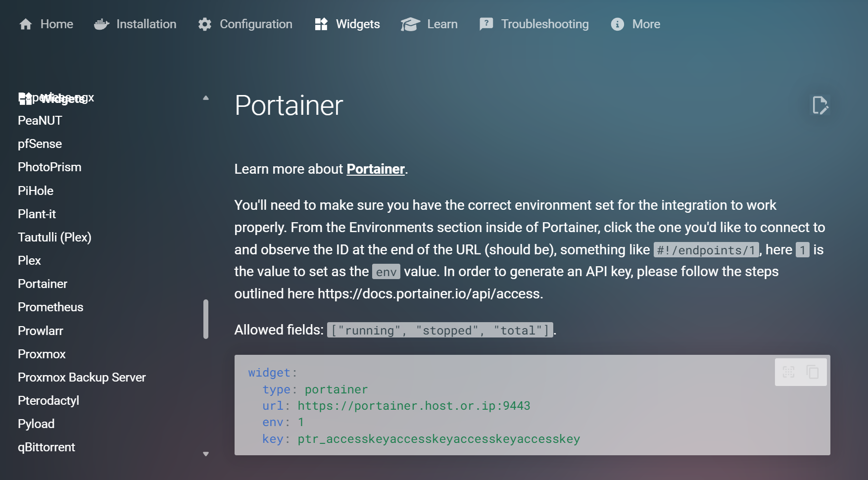Go to Proxmox Backup Server page

[82, 378]
